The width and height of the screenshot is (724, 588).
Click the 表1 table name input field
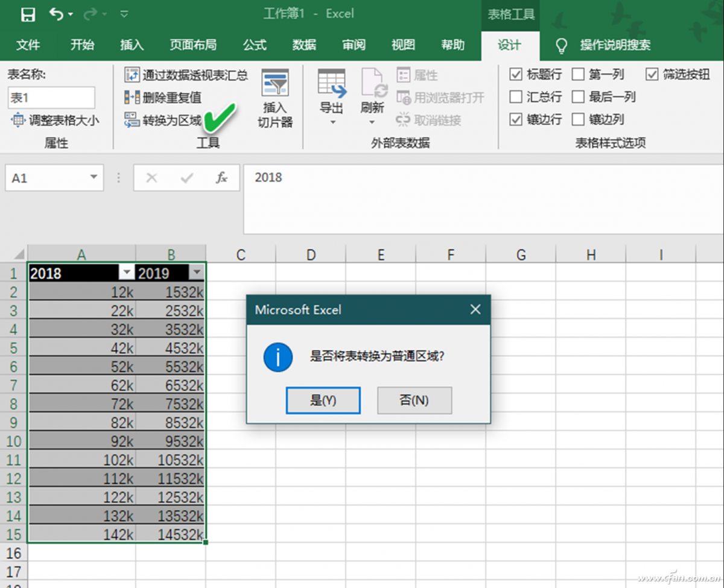[51, 97]
